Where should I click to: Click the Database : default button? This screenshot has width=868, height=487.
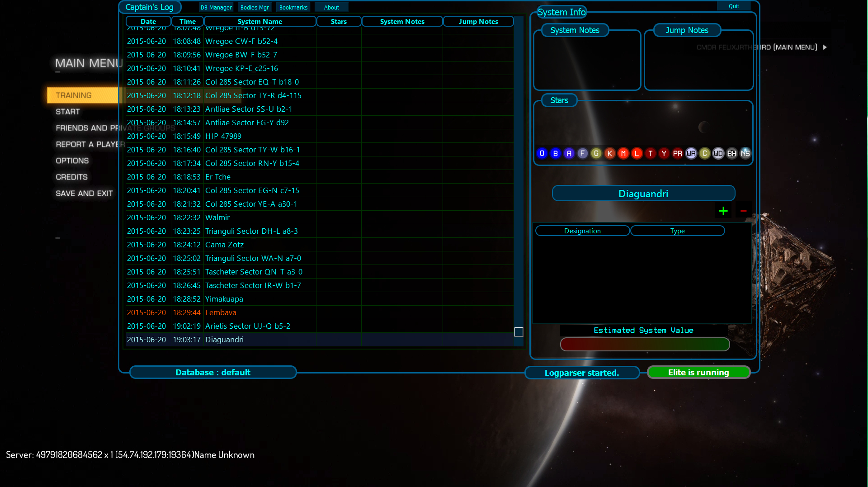click(x=213, y=372)
